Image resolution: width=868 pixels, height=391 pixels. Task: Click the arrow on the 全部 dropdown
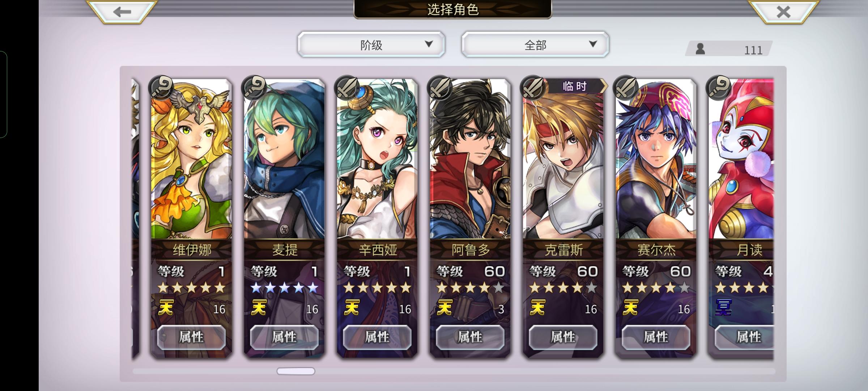click(593, 44)
